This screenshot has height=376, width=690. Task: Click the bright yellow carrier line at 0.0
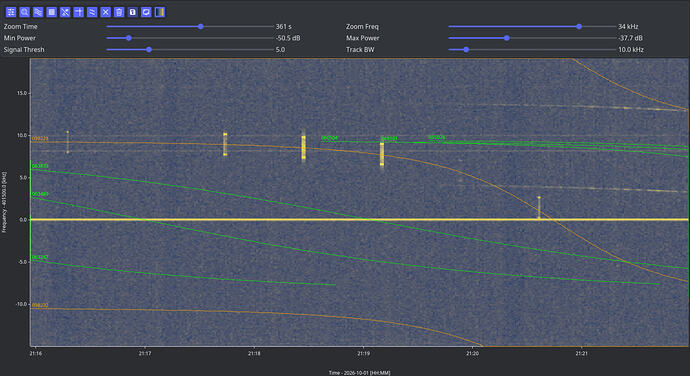coord(359,219)
